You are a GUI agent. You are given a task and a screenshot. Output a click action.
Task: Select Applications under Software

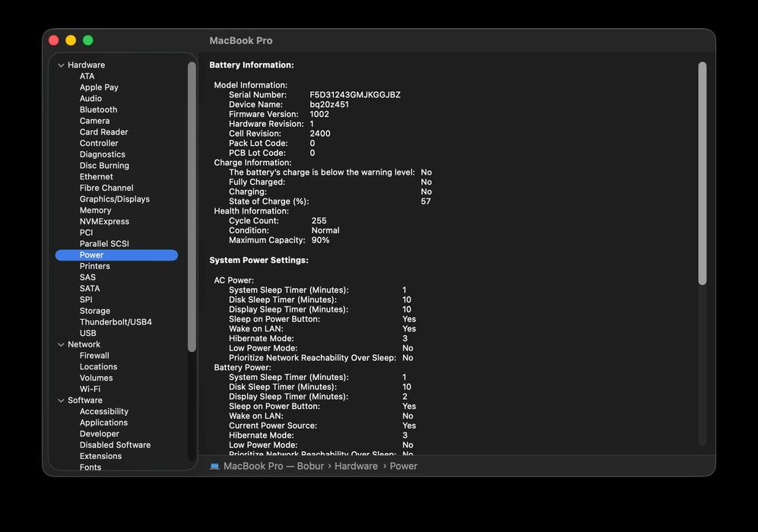pos(103,423)
